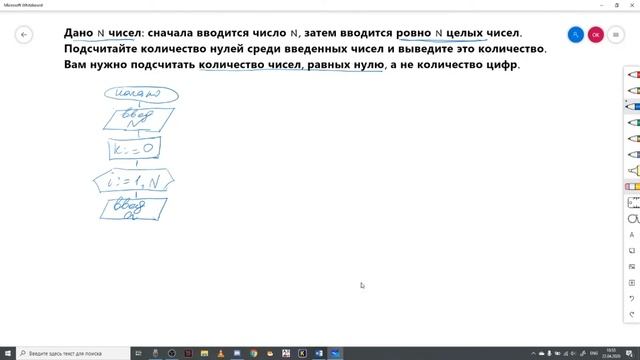Viewport: 640px width, 360px height.
Task: Redo the last undone stroke
Action: tap(632, 315)
